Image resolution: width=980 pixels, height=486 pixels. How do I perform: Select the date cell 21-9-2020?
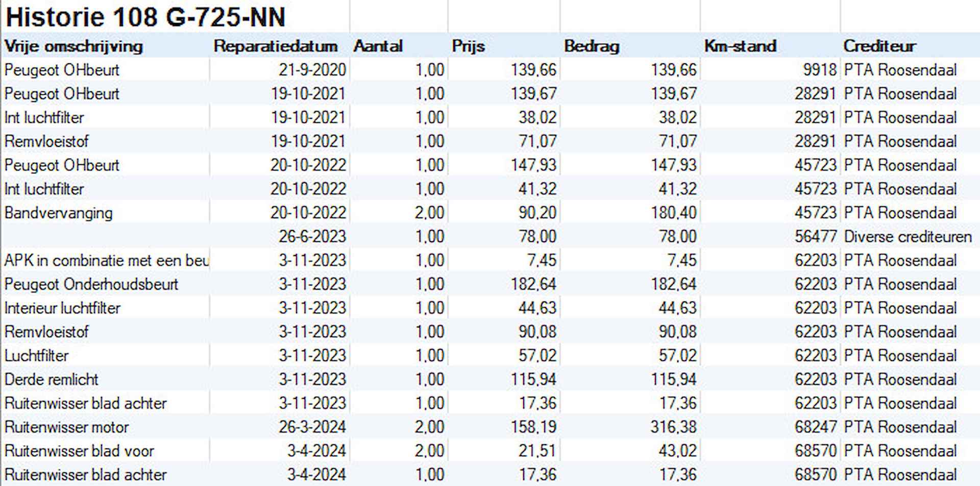tap(312, 70)
